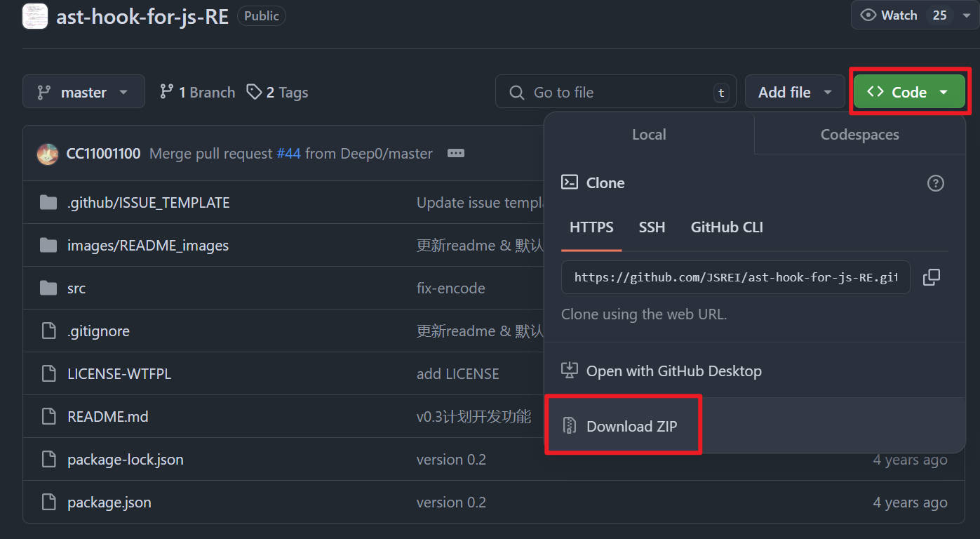Click the search magnifier icon in Go to file
Screen dimensions: 980x539
coord(517,92)
